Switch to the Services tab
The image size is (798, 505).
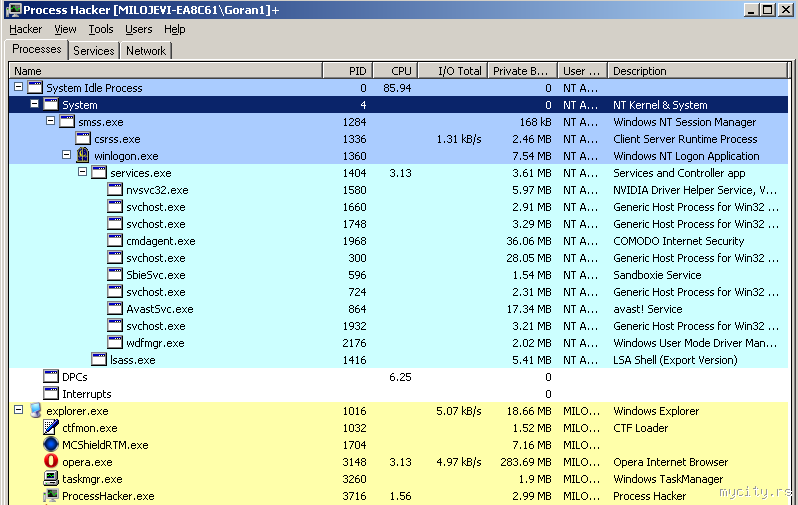click(x=94, y=50)
